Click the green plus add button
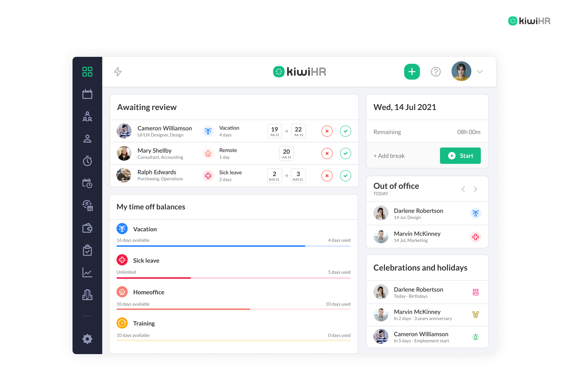The image size is (569, 392). point(412,72)
